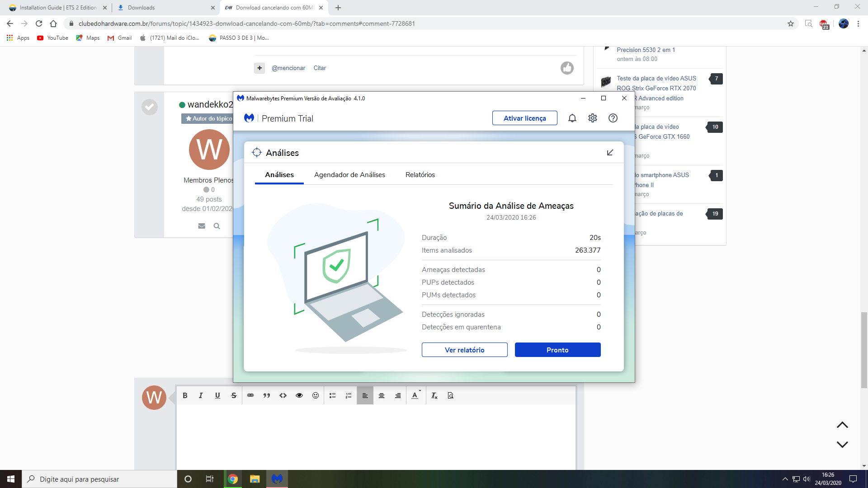Go to browser home page
Viewport: 868px width, 488px height.
pos(53,23)
